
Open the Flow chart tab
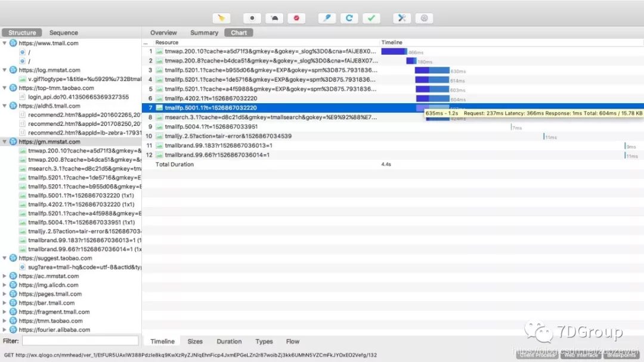point(293,342)
